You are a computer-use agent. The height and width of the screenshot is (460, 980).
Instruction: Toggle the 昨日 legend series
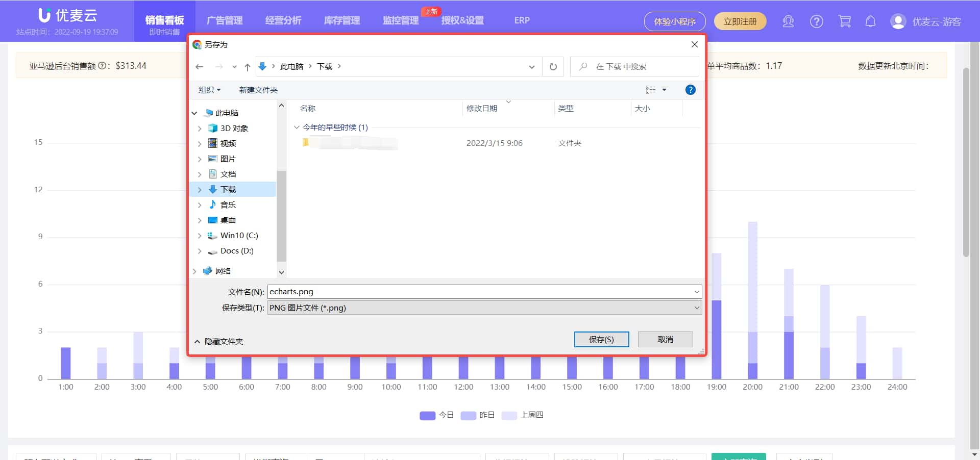point(477,415)
